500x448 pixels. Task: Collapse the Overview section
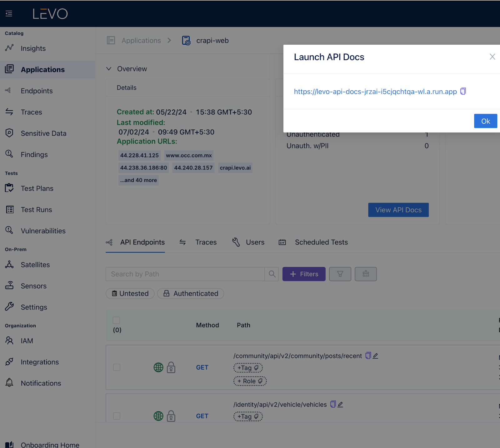click(108, 68)
